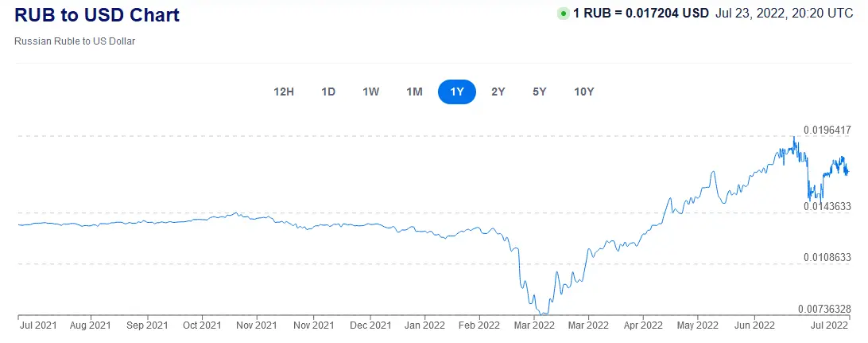Click the 0.0108633 y-axis label

coord(827,258)
